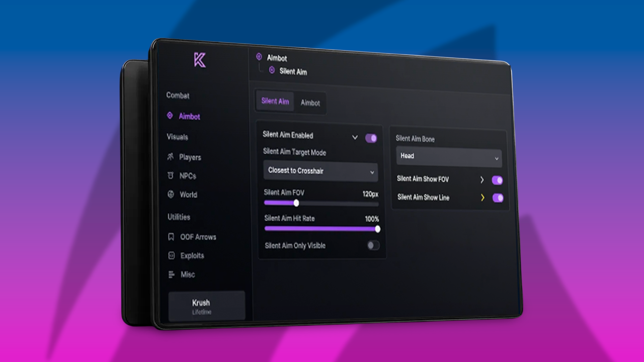The height and width of the screenshot is (362, 644).
Task: Click the Combat section heading
Action: pyautogui.click(x=178, y=95)
